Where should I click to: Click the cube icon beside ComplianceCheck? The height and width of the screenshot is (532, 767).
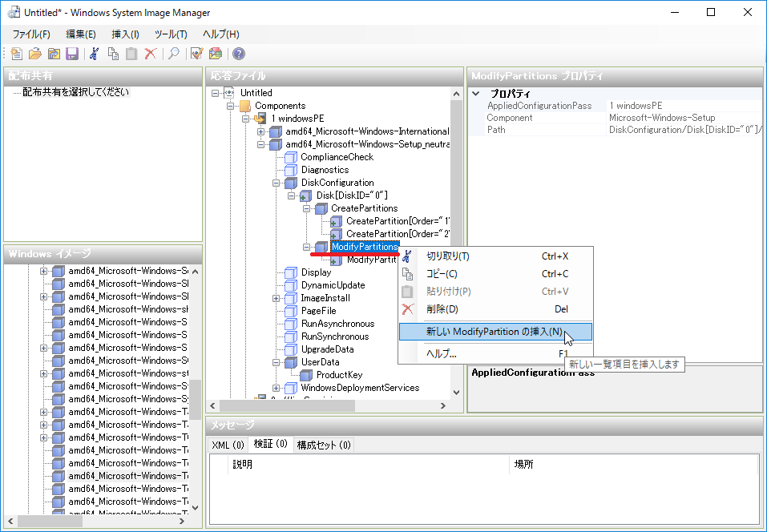291,157
